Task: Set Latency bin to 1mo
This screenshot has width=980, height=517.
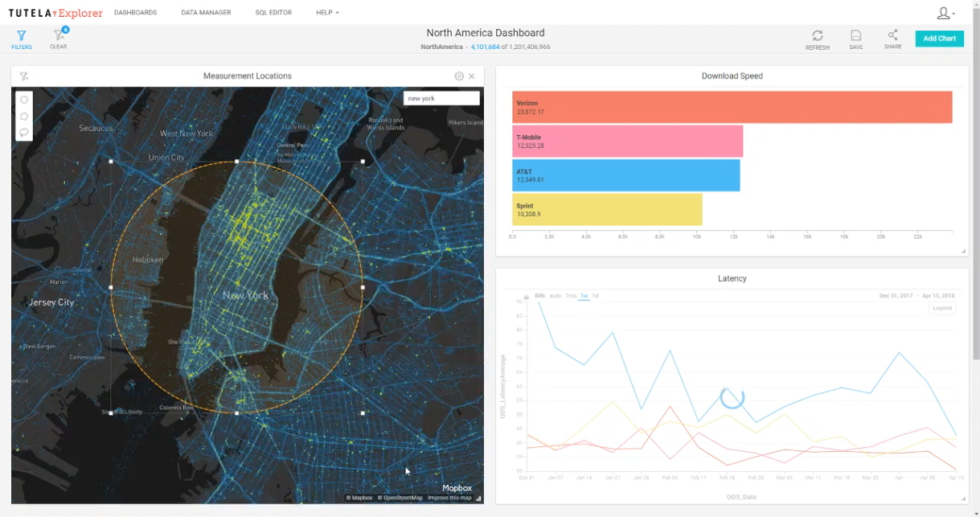Action: click(571, 296)
